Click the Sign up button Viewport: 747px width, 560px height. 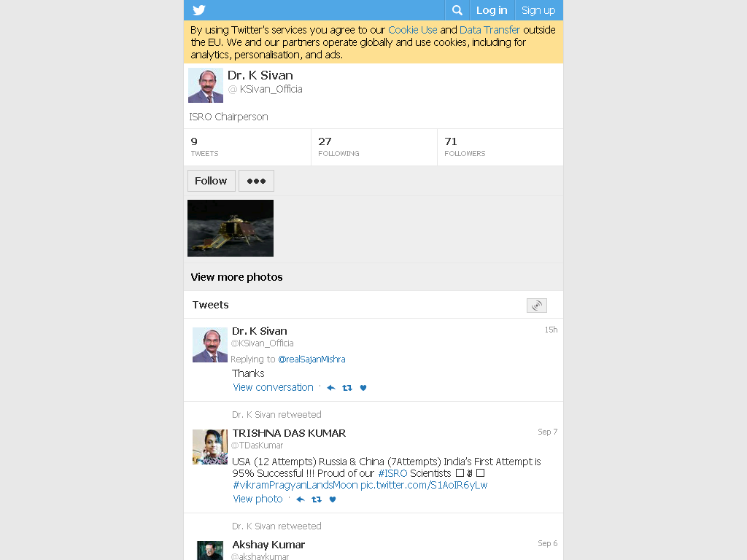pos(538,10)
